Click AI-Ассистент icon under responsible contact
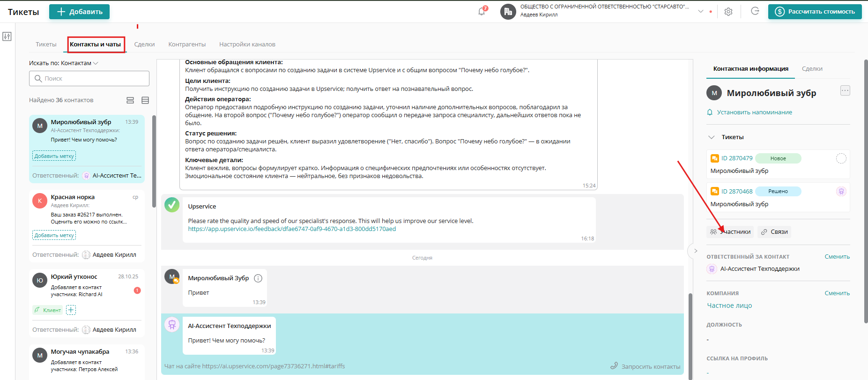Screen dimensions: 868x380 [712, 269]
